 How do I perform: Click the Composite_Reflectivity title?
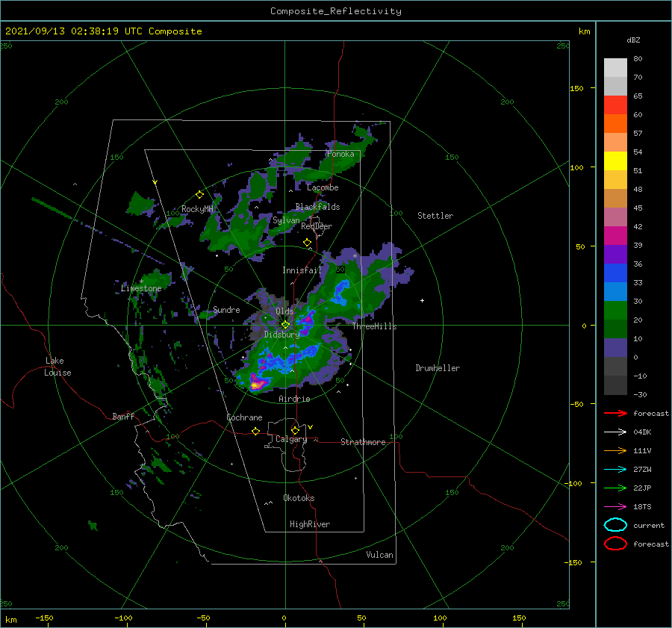click(336, 11)
